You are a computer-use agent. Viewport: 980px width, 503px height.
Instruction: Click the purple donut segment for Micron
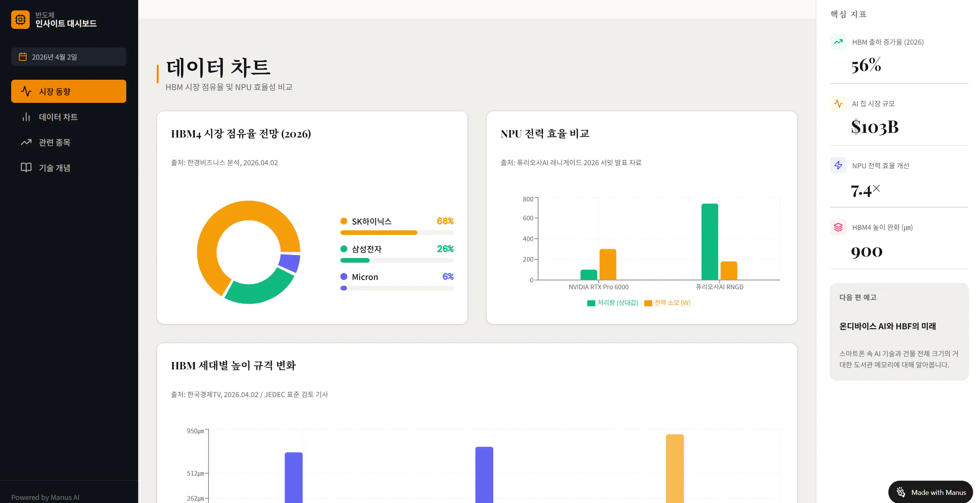(290, 263)
